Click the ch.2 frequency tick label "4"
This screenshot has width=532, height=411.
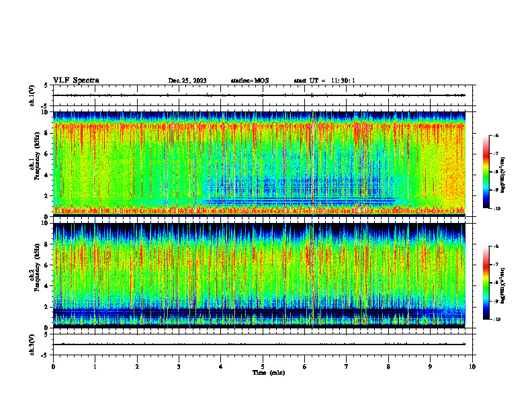[x=48, y=286]
